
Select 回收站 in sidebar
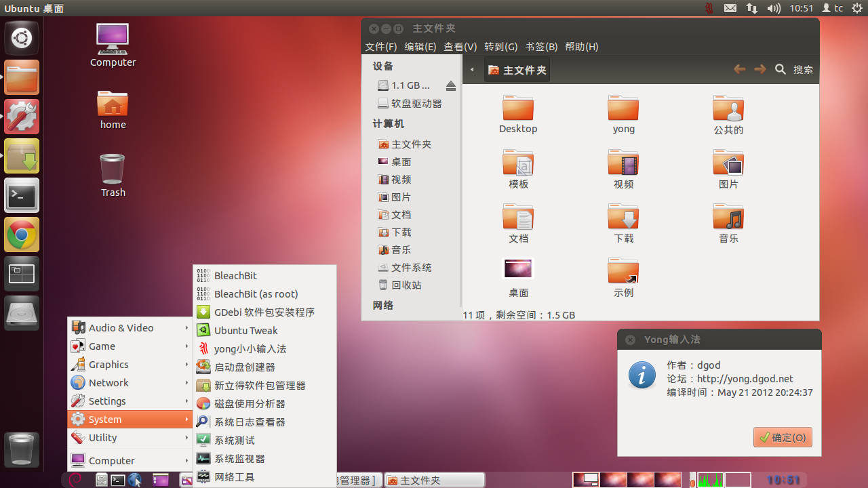(x=412, y=285)
